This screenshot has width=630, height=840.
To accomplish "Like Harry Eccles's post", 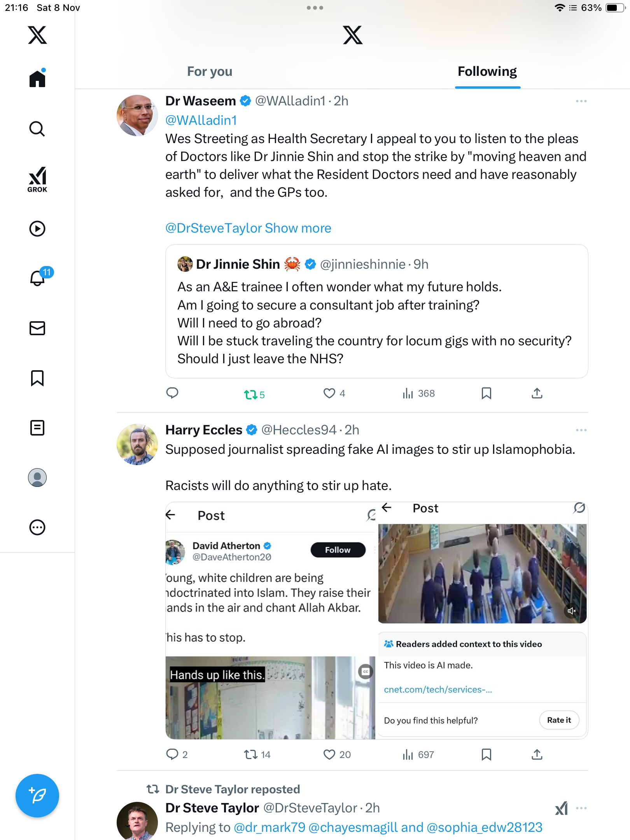I will [x=329, y=754].
